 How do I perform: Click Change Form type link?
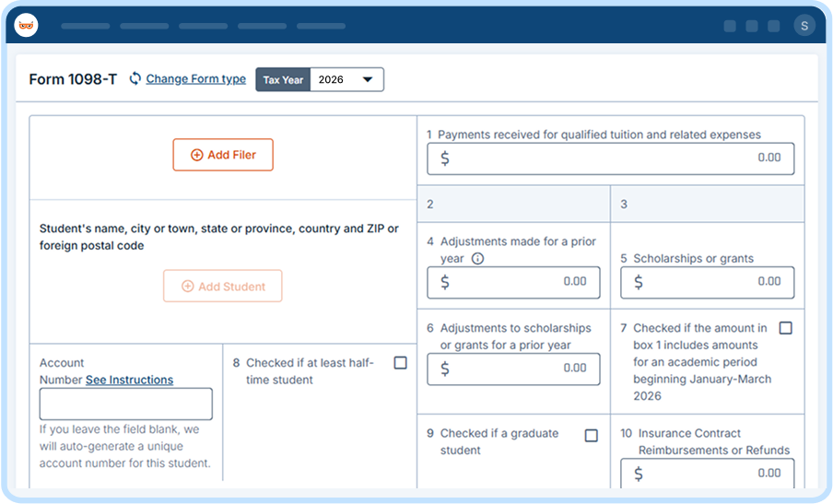(x=196, y=78)
